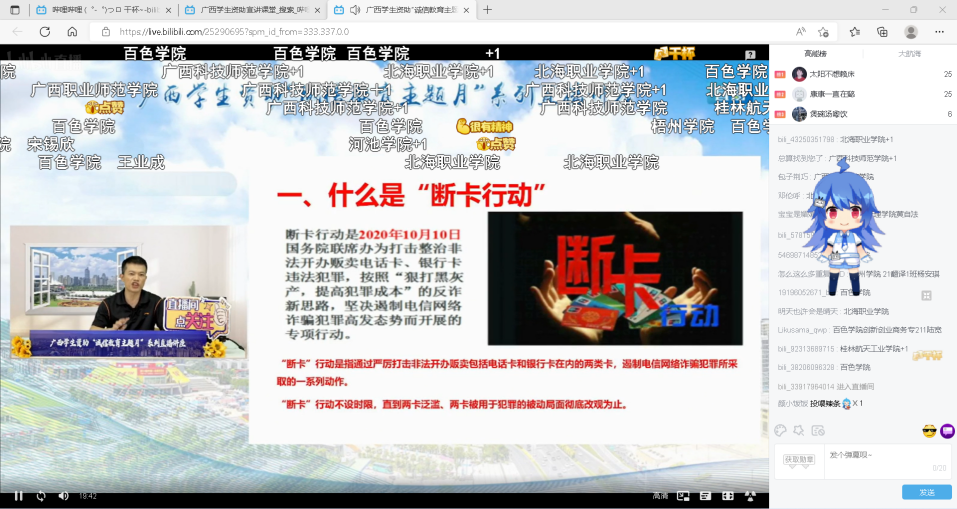Open the browser settings and more menu
Screen dimensions: 957x509
click(x=939, y=32)
